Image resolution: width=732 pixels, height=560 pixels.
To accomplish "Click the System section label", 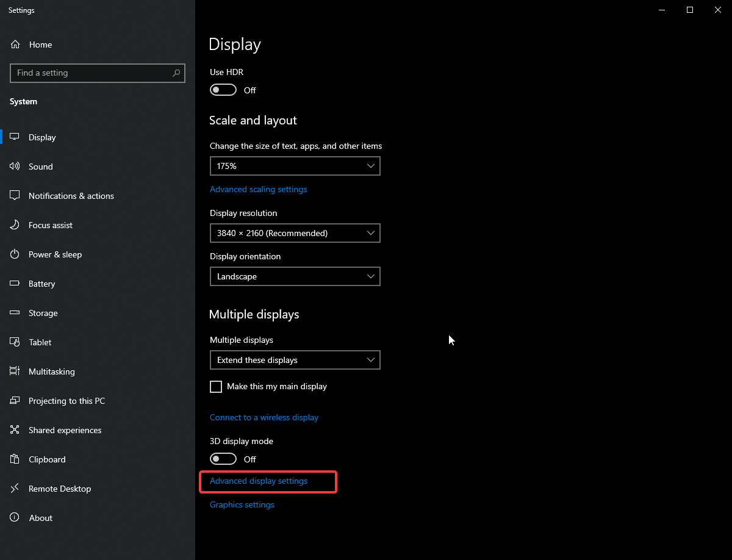I will [x=24, y=101].
